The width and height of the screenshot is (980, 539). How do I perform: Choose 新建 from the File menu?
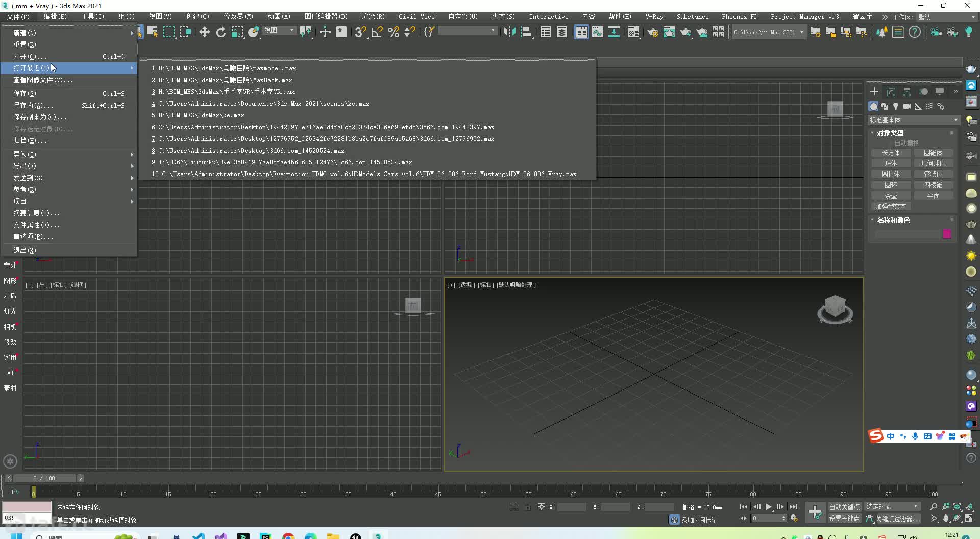(69, 33)
